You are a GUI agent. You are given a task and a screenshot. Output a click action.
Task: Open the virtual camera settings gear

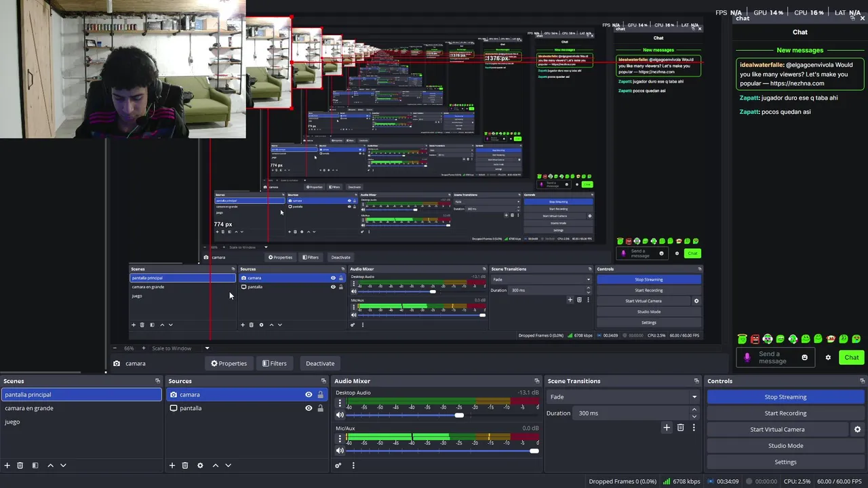(x=857, y=430)
